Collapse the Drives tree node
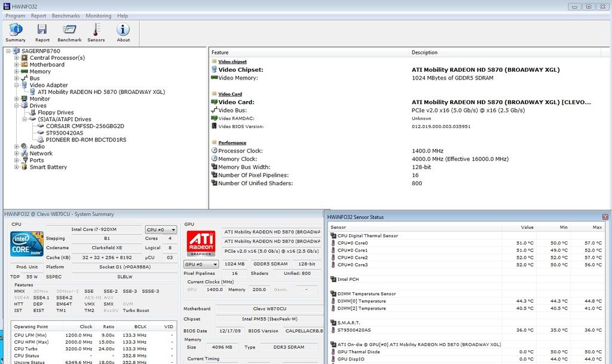 (x=16, y=106)
